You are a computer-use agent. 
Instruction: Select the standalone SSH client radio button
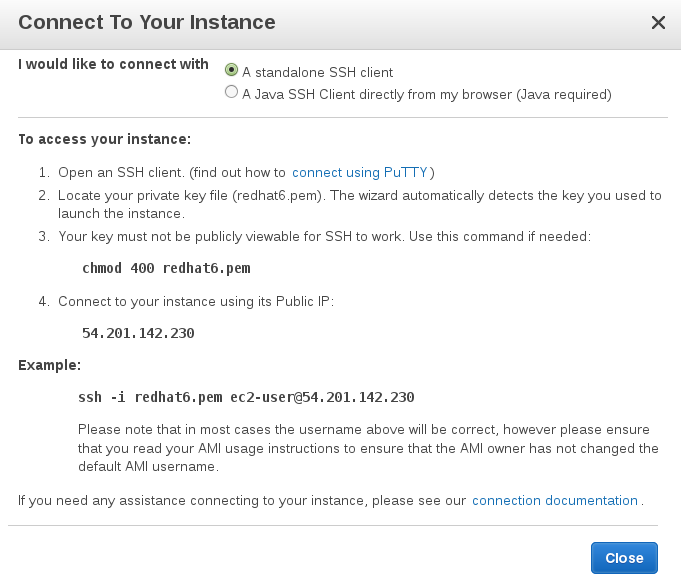(x=232, y=70)
